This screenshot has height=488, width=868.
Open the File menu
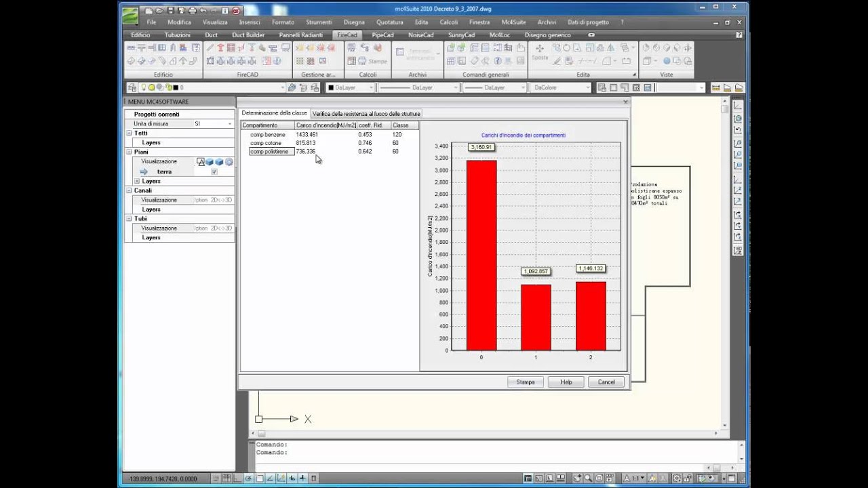(151, 22)
